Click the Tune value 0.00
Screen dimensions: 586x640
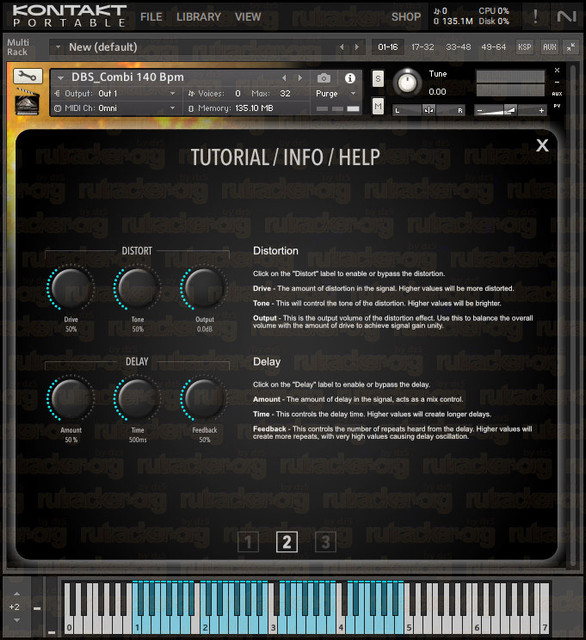pos(437,92)
